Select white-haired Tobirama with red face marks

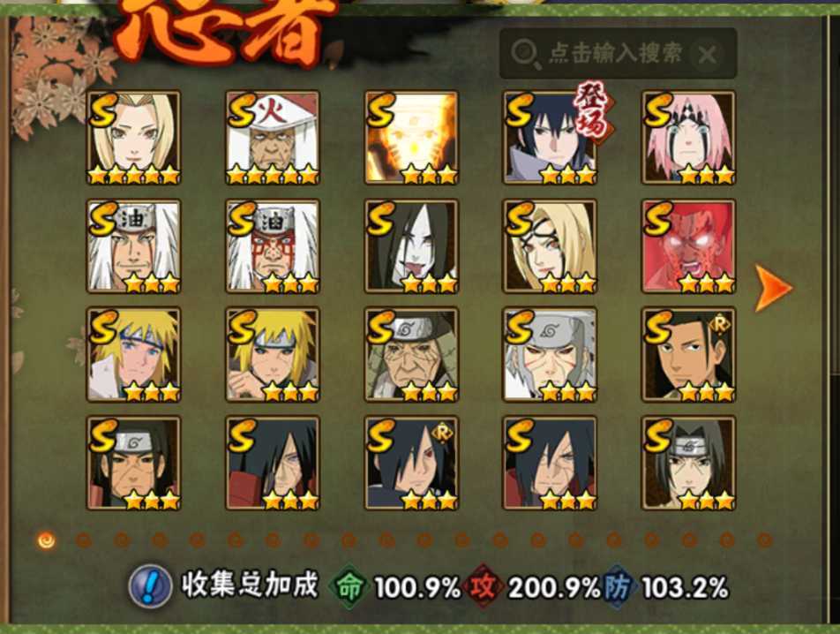(x=551, y=355)
